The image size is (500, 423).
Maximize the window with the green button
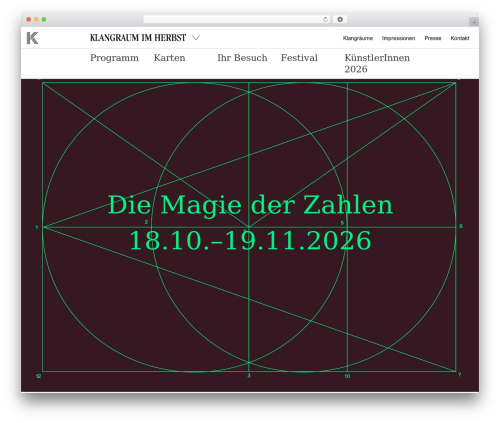coord(44,20)
